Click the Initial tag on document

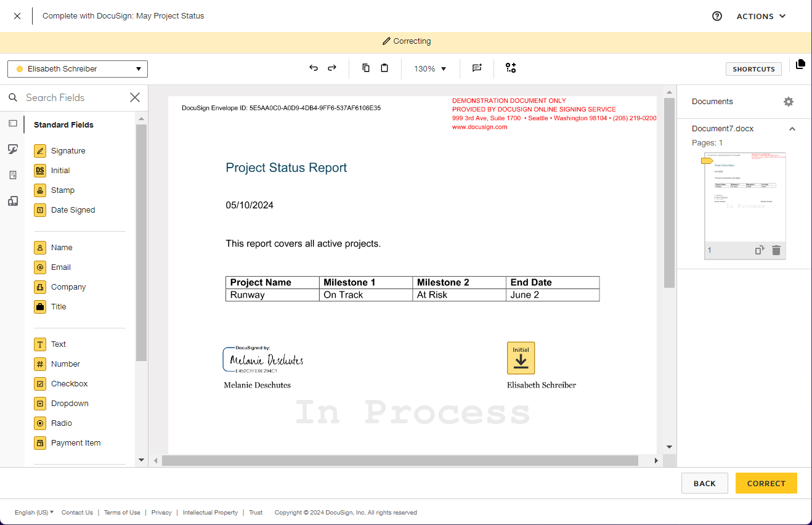coord(521,358)
